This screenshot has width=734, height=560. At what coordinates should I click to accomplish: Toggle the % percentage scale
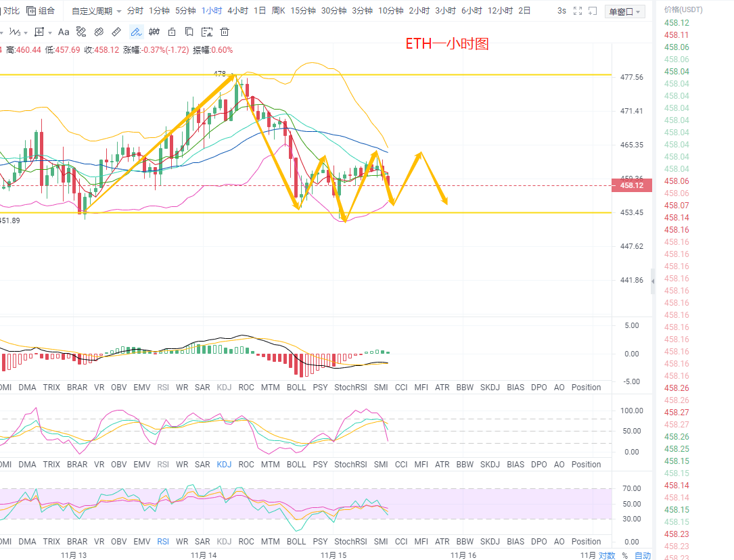point(625,555)
